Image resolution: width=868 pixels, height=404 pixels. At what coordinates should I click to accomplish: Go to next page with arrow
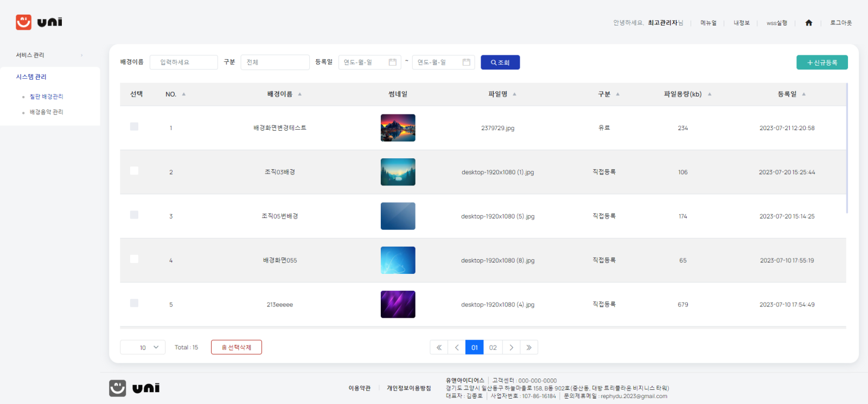[511, 348]
